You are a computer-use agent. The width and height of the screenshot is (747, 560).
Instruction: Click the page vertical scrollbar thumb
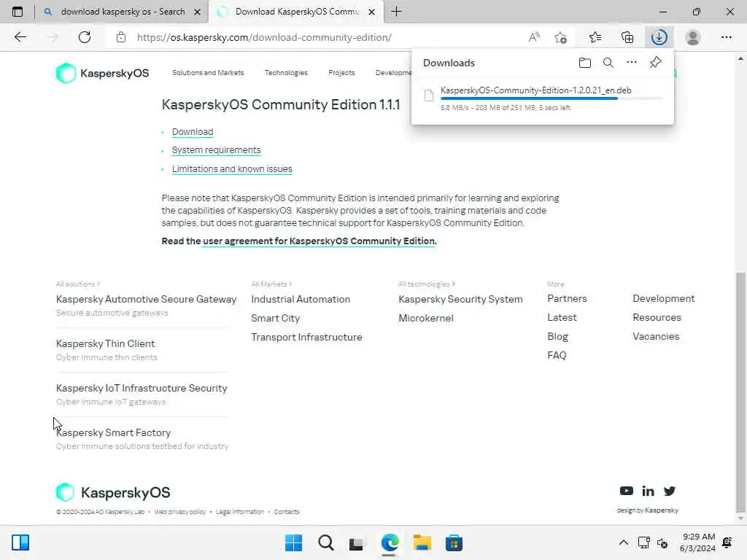(740, 392)
